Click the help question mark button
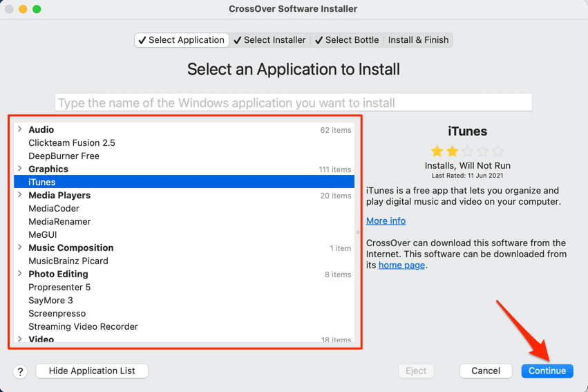Image resolution: width=588 pixels, height=392 pixels. click(x=20, y=371)
